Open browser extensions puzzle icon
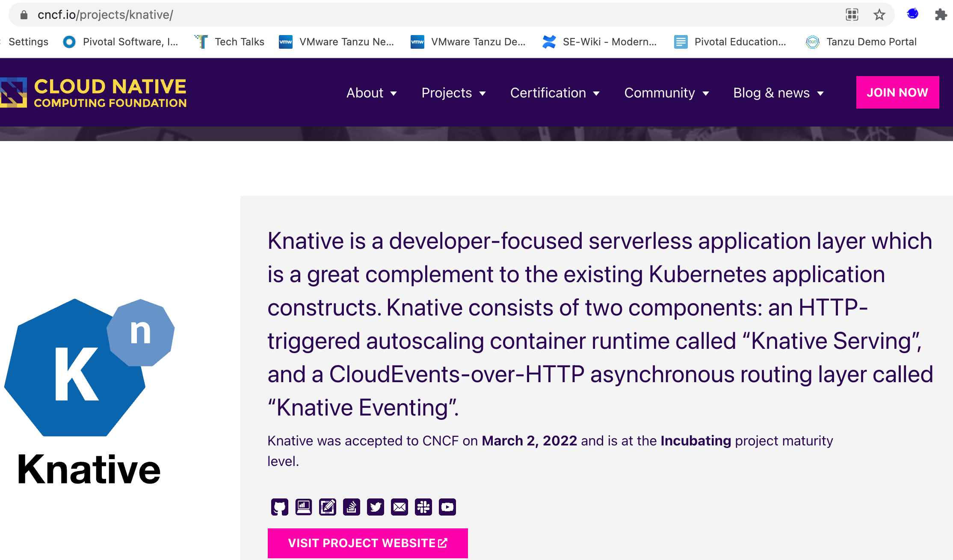The width and height of the screenshot is (953, 560). [x=941, y=15]
